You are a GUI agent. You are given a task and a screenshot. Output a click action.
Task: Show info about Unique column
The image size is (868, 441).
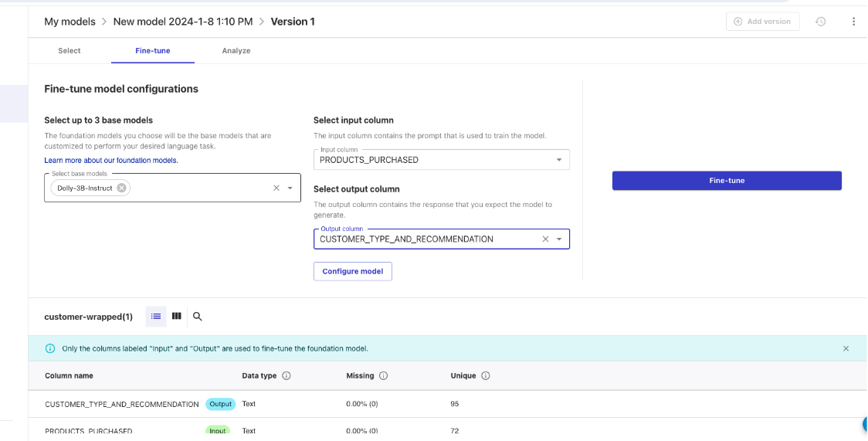coord(486,376)
